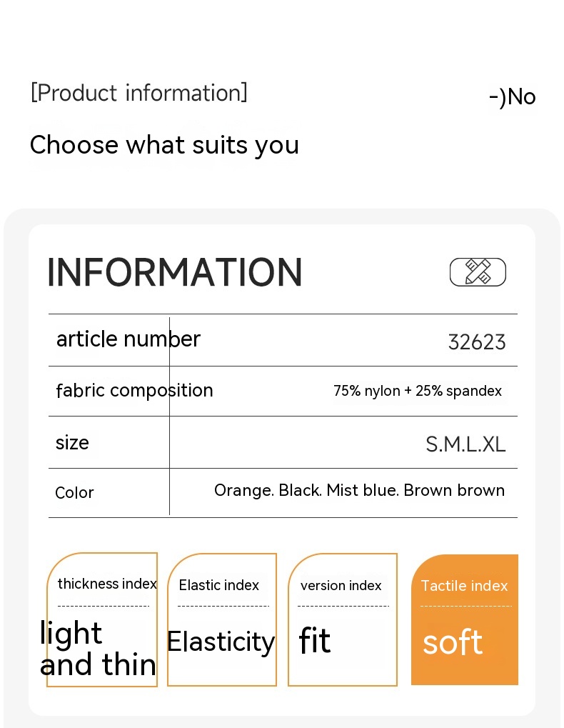Click the Color row label
Viewport: 564px width, 728px height.
pyautogui.click(x=74, y=493)
